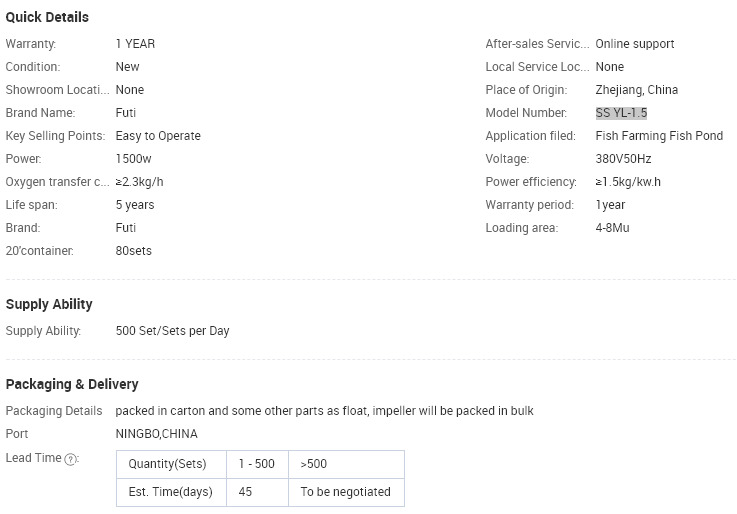Screen dimensions: 737x514
Task: Select the highlighted model number SS YL-1.5
Action: click(621, 113)
